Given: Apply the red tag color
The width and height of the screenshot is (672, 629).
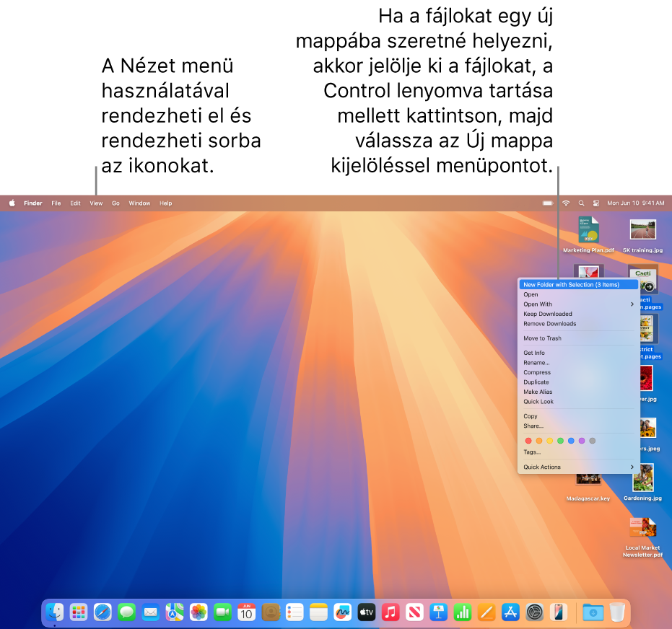Looking at the screenshot, I should [528, 441].
